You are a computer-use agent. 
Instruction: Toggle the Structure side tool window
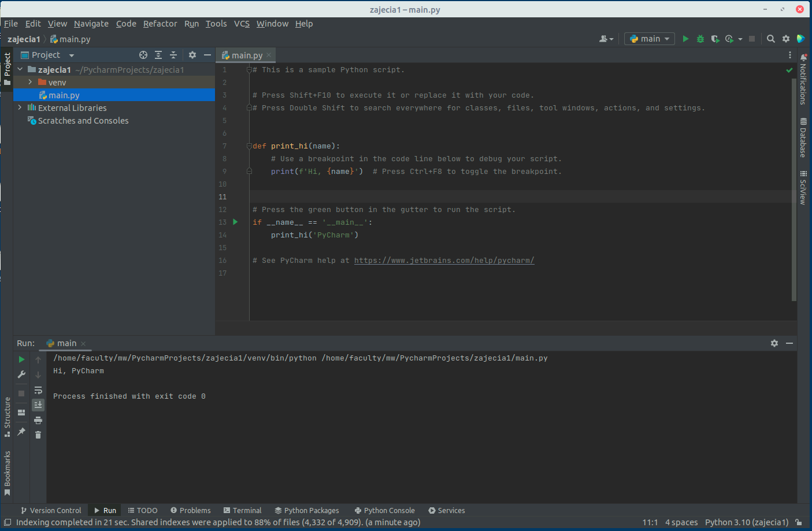pyautogui.click(x=7, y=417)
